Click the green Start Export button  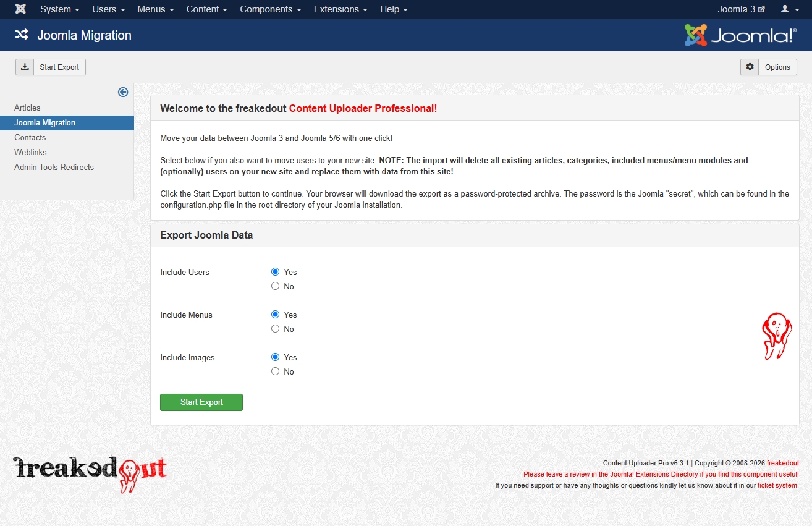click(201, 402)
